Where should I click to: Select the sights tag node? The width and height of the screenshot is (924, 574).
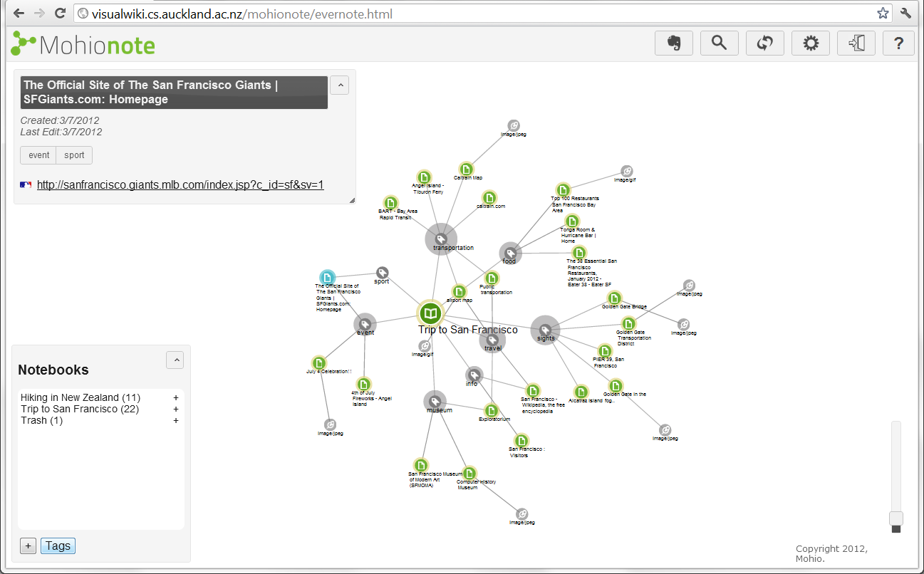[x=545, y=330]
